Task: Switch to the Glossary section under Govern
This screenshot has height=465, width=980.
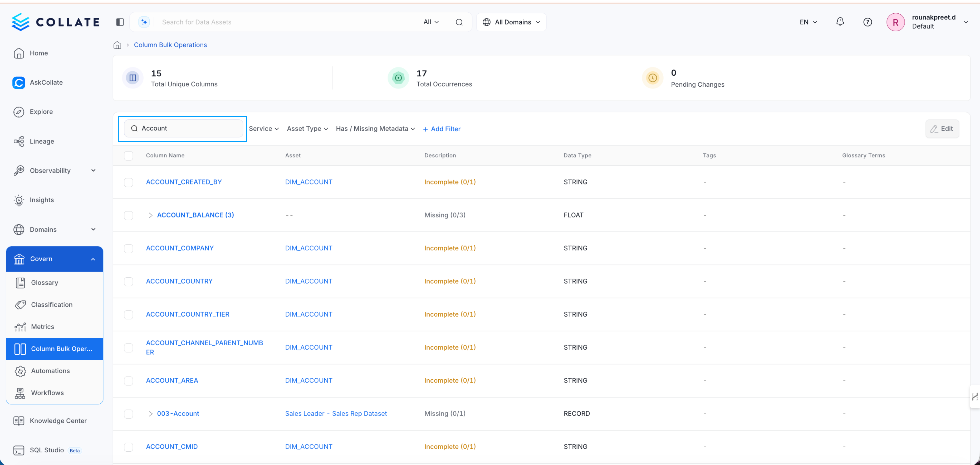Action: 45,283
